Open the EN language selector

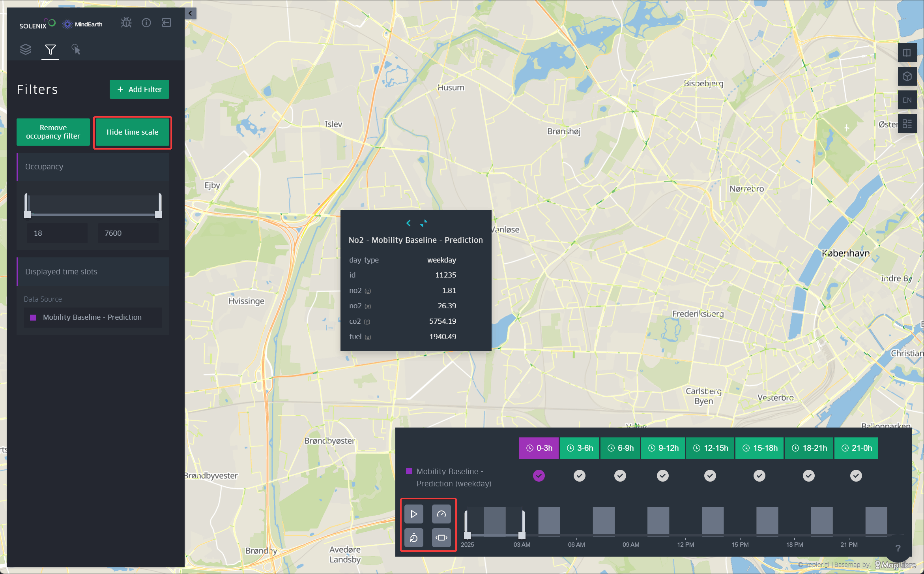coord(907,100)
